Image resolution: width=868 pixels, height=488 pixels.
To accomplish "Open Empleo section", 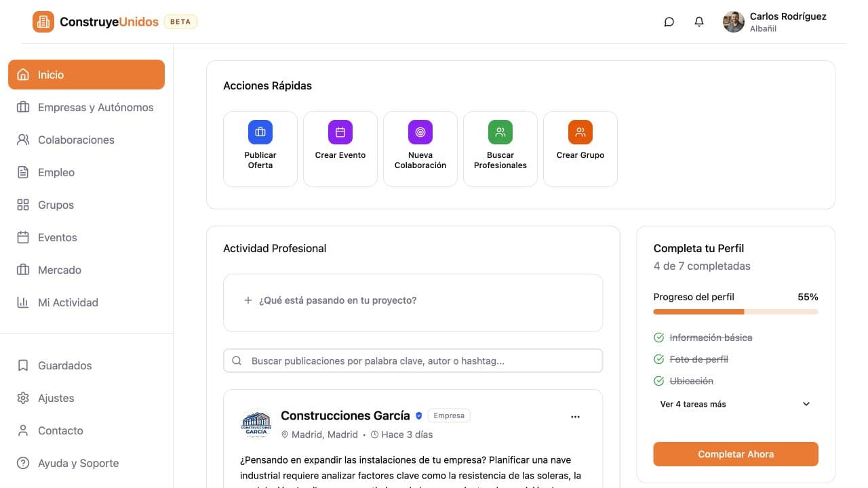I will tap(86, 172).
